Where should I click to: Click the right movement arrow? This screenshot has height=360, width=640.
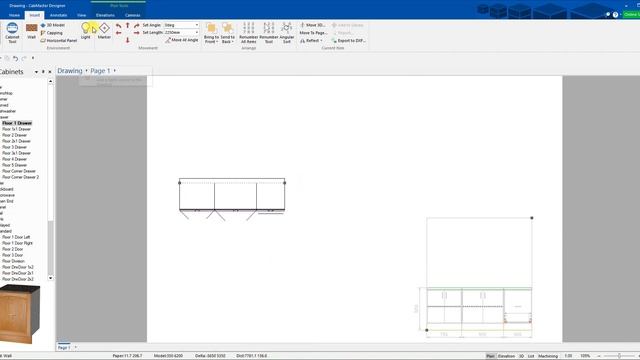pos(136,33)
